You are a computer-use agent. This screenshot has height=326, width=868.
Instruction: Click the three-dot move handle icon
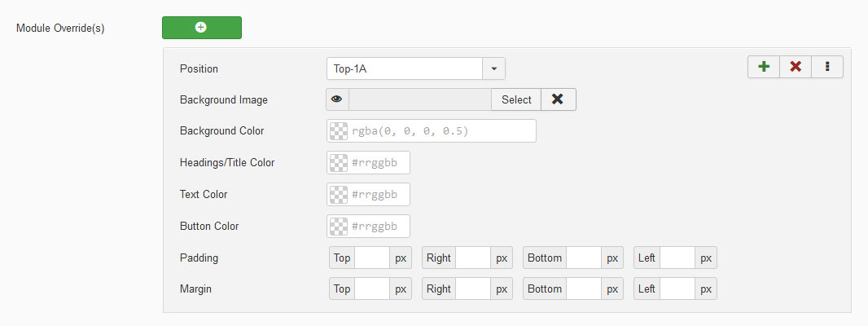click(x=827, y=67)
